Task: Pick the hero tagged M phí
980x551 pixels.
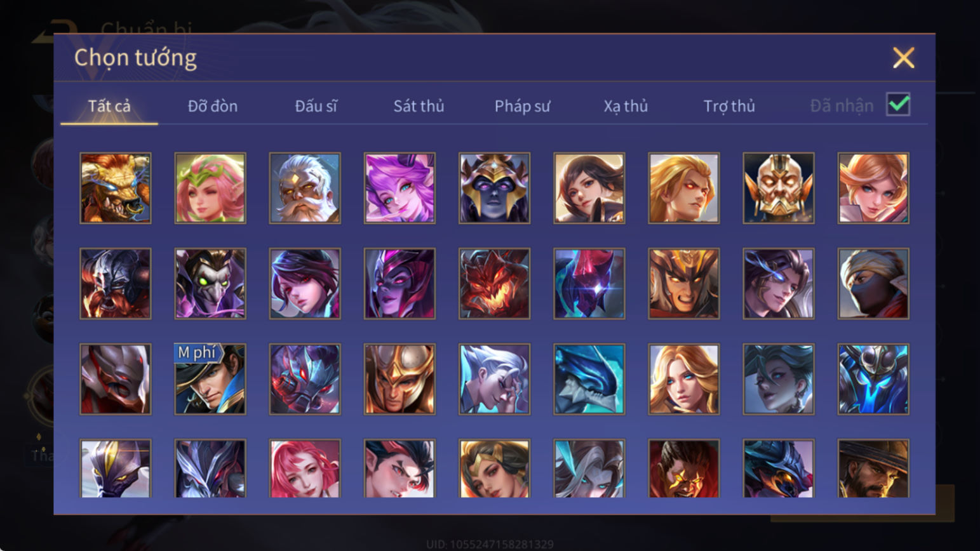Action: [210, 380]
